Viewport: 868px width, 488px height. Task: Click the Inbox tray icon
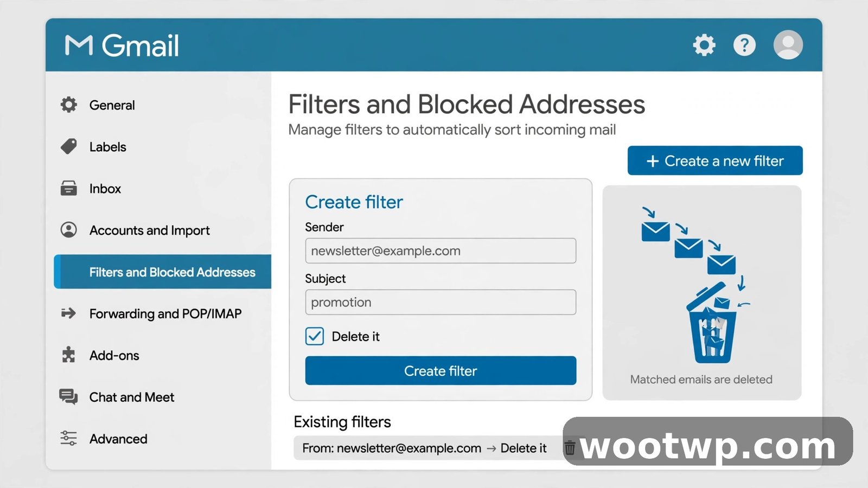click(x=69, y=188)
